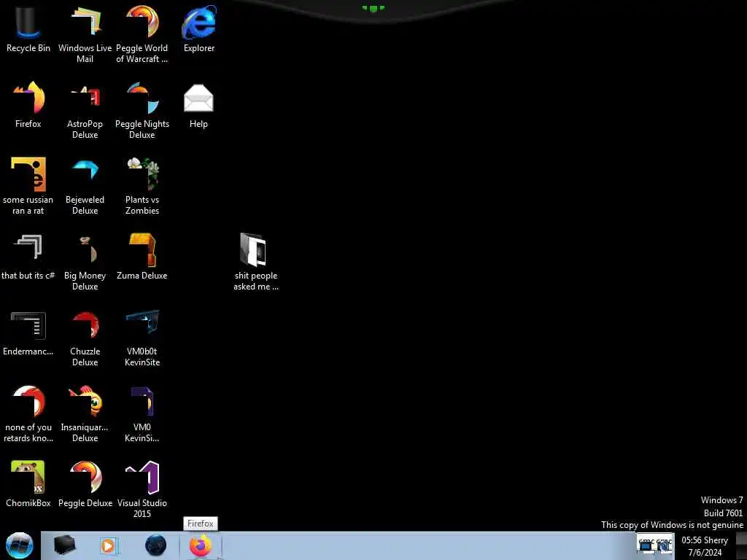The height and width of the screenshot is (560, 747).
Task: Click the Firefox taskbar button
Action: tap(201, 545)
